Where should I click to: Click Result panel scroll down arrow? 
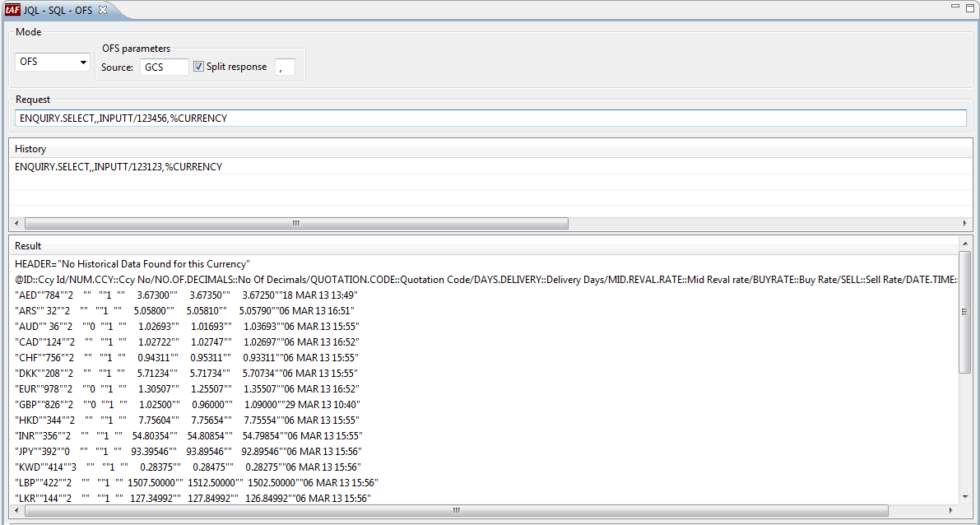coord(965,496)
